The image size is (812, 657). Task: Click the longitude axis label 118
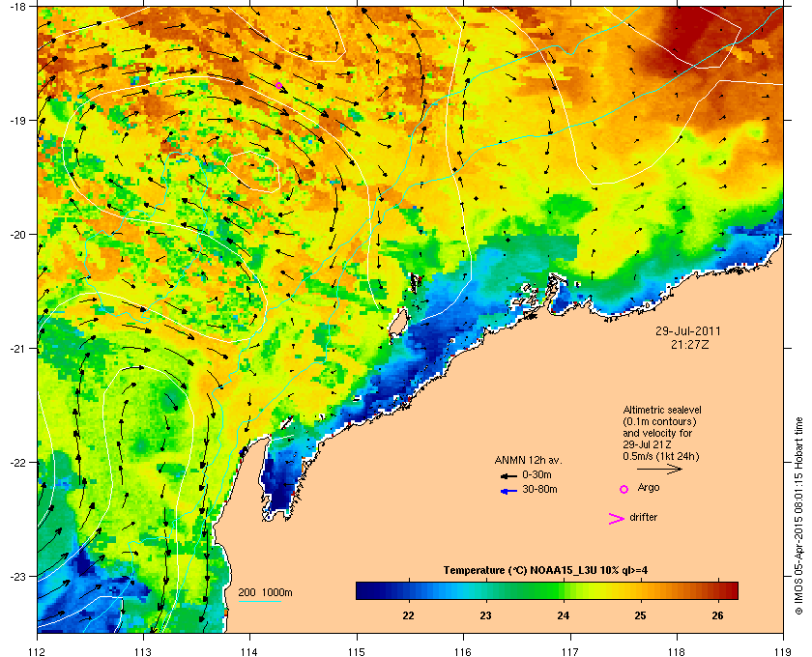677,651
